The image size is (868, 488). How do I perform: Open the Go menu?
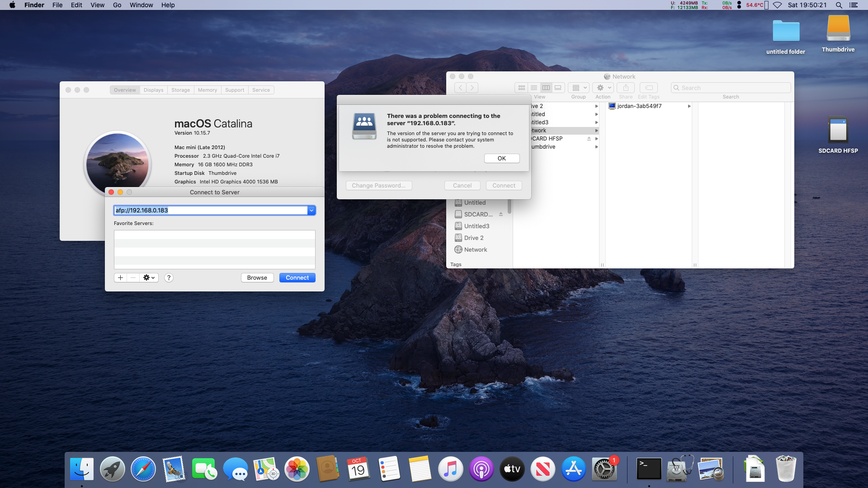pyautogui.click(x=117, y=5)
